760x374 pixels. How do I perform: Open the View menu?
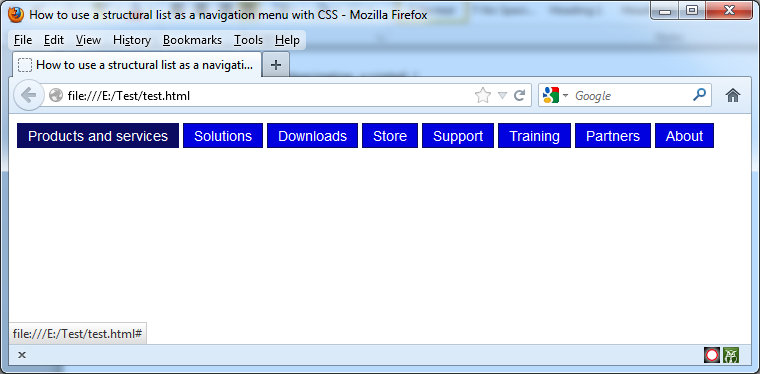pos(88,40)
